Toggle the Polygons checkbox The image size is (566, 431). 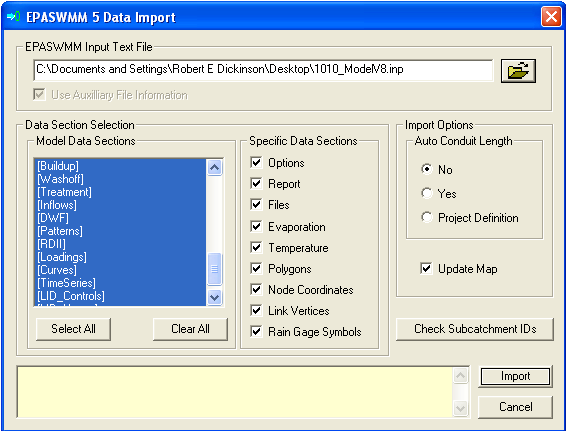point(256,268)
